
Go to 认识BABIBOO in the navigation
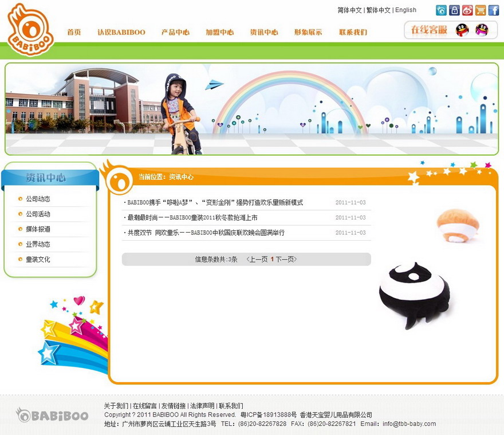(x=121, y=32)
